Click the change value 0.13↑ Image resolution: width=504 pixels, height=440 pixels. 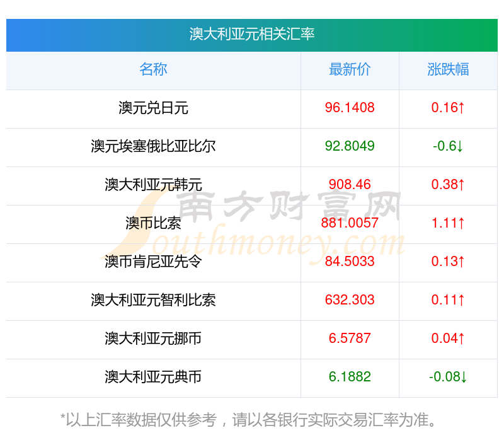pyautogui.click(x=448, y=261)
